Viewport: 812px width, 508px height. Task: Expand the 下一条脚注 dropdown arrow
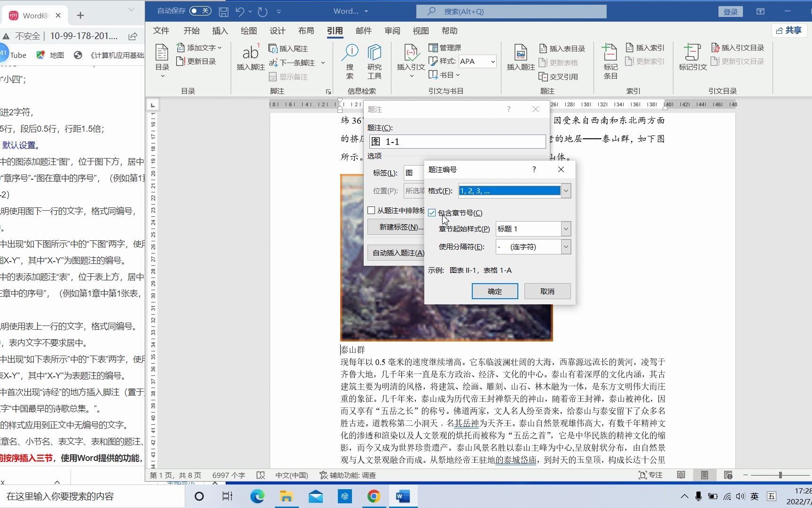pyautogui.click(x=323, y=63)
